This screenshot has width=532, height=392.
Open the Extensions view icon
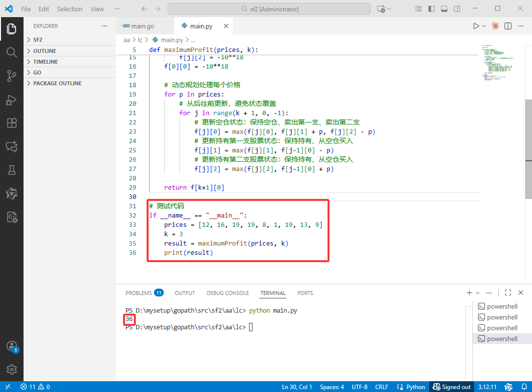click(12, 123)
